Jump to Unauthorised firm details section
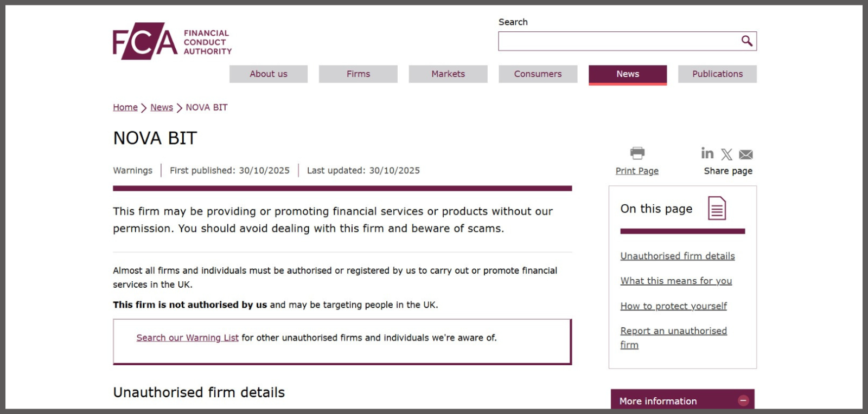Viewport: 868px width, 414px height. pos(677,256)
